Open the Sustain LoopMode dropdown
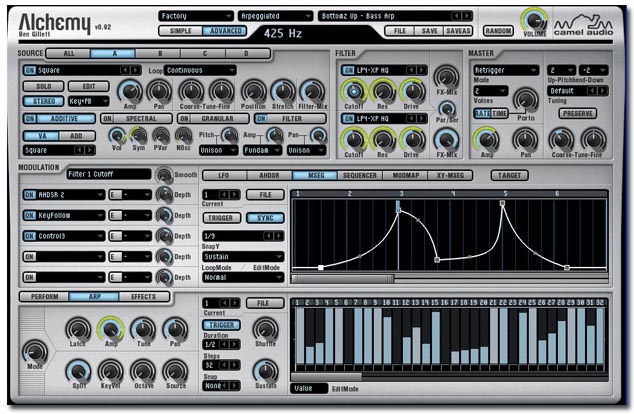This screenshot has width=634, height=414. tap(243, 257)
